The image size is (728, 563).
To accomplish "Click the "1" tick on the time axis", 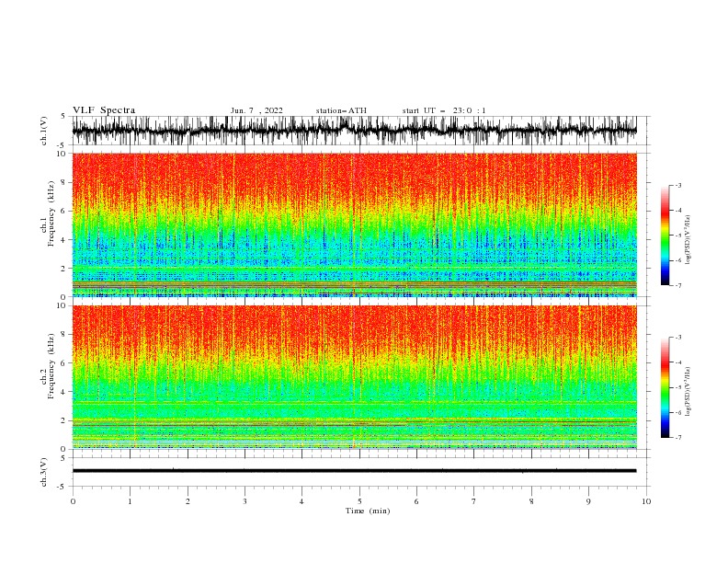I will 130,501.
